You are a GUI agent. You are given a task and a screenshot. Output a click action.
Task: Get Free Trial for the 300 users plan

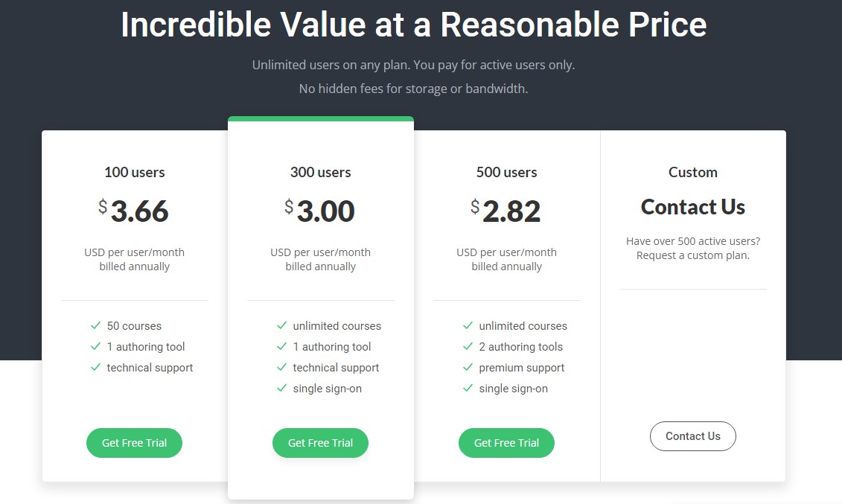pos(321,443)
